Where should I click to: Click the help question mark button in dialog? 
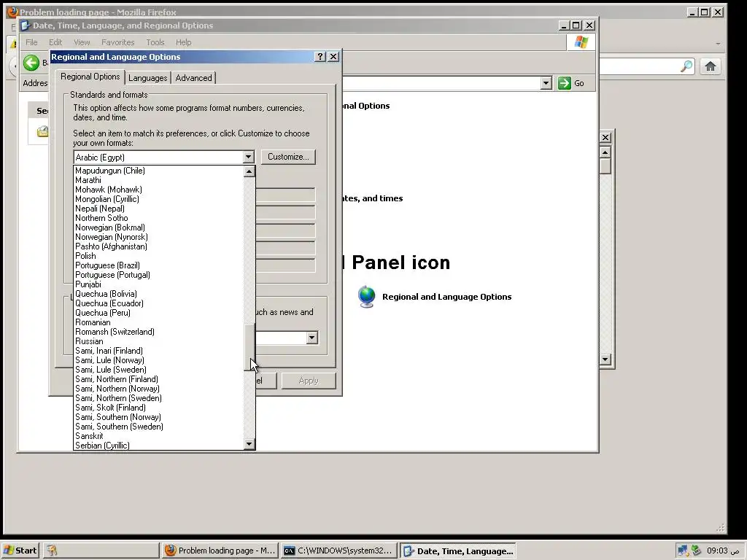[320, 57]
